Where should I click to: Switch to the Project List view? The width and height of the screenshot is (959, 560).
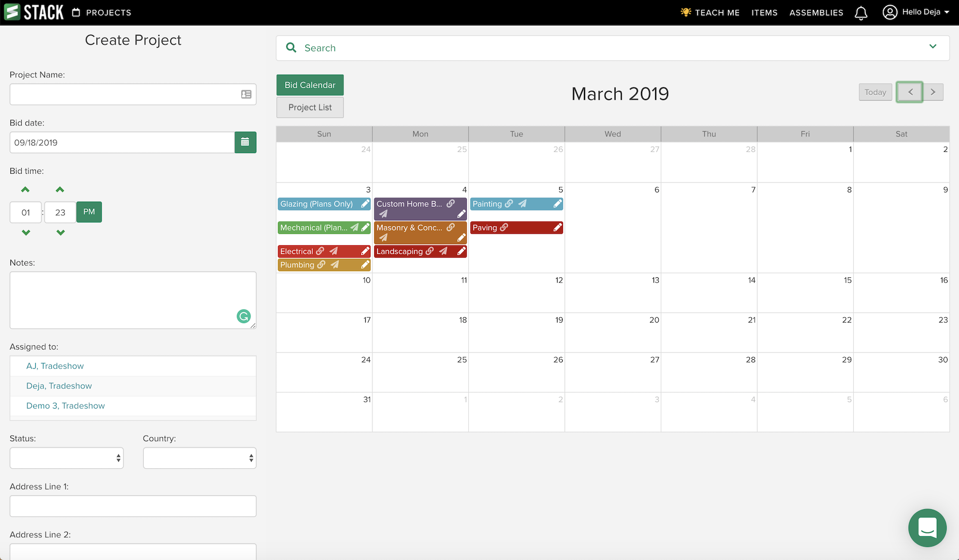pos(310,107)
